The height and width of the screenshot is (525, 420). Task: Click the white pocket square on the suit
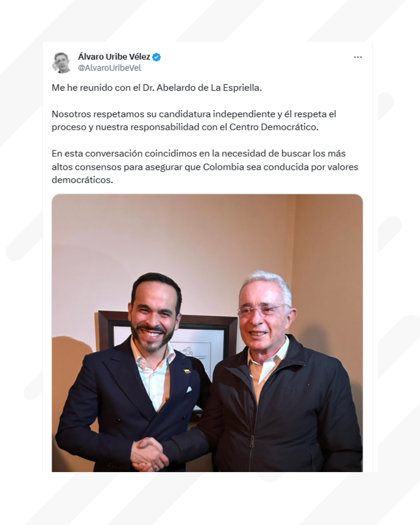pos(189,389)
